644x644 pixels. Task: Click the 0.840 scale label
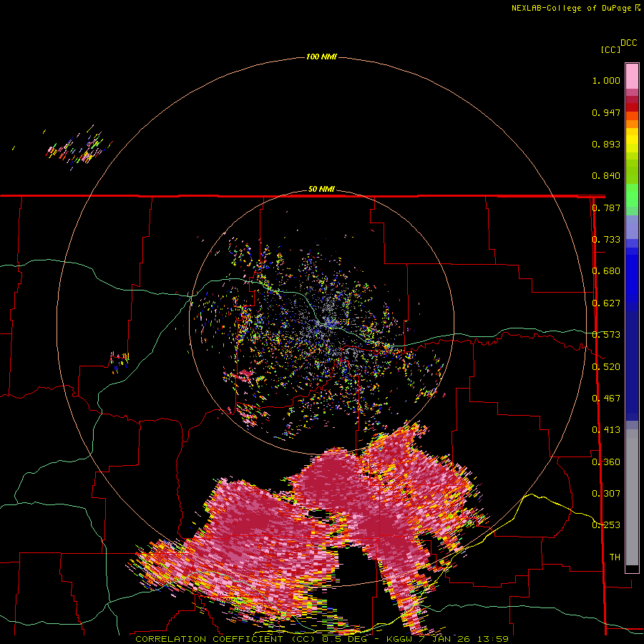(606, 176)
